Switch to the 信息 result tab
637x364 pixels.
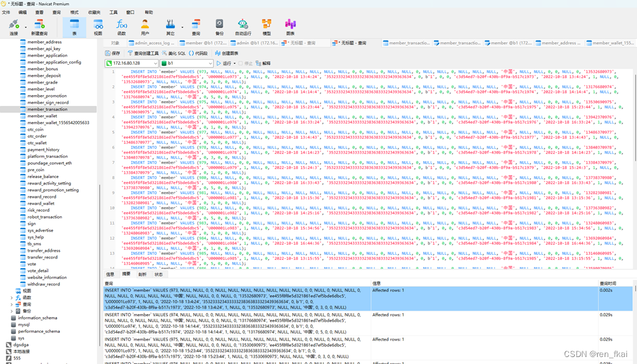[x=110, y=274]
